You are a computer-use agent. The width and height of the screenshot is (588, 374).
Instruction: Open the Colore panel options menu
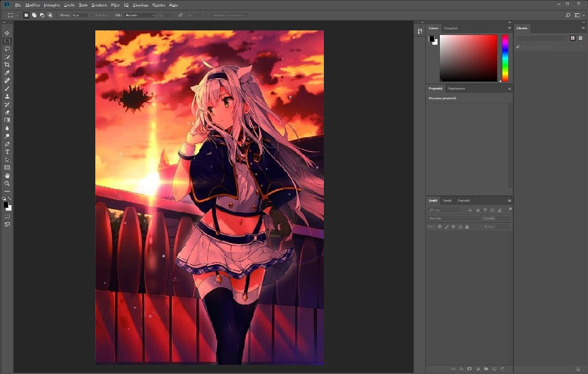[509, 28]
